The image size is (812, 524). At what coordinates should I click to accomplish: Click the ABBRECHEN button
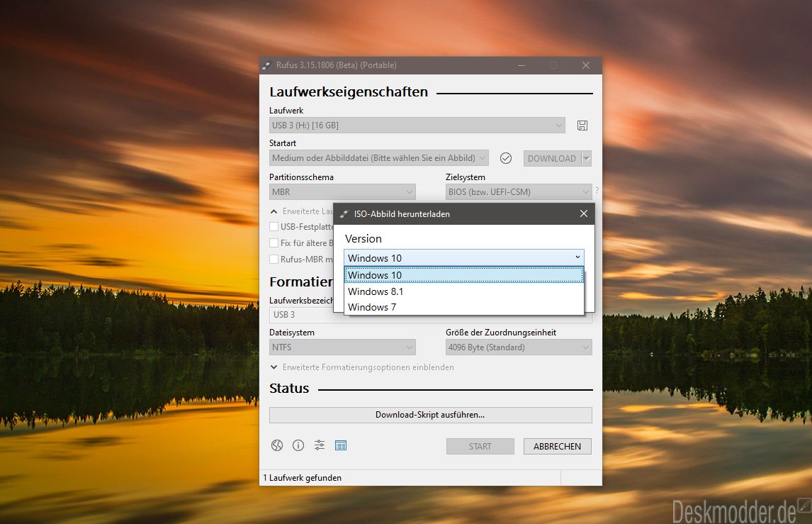coord(557,446)
